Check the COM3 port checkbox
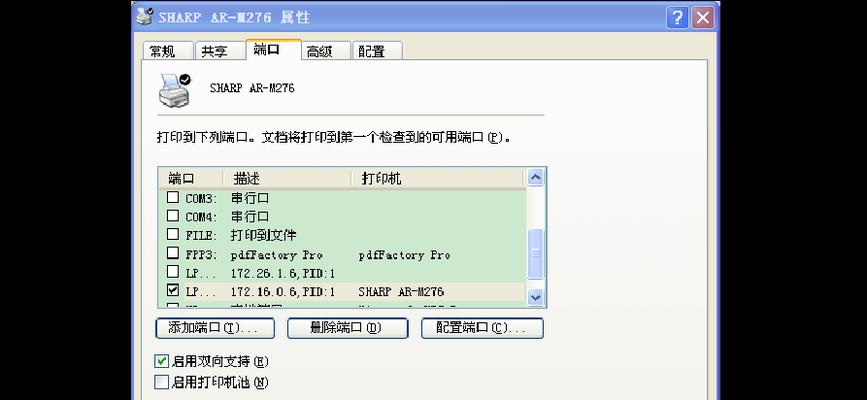The image size is (867, 400). click(x=173, y=197)
